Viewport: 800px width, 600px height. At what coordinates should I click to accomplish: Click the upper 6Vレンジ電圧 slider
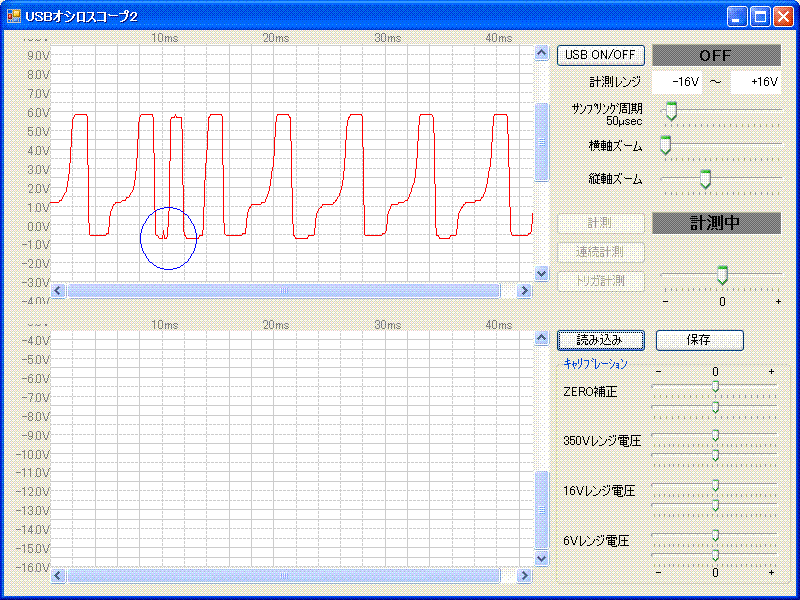pyautogui.click(x=715, y=534)
